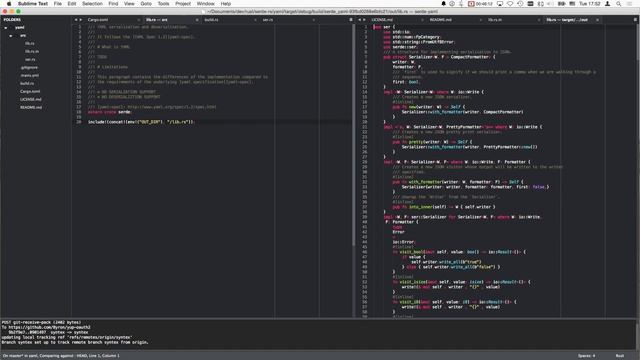Open the Project menu
Image resolution: width=640 pixels, height=360 pixels.
click(x=183, y=4)
